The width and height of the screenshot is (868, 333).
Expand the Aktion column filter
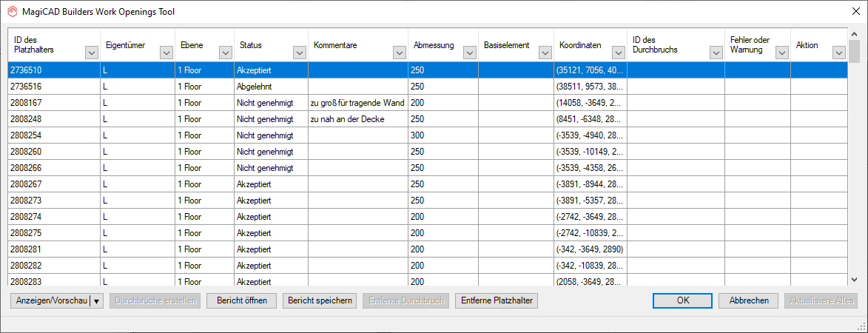click(x=838, y=53)
